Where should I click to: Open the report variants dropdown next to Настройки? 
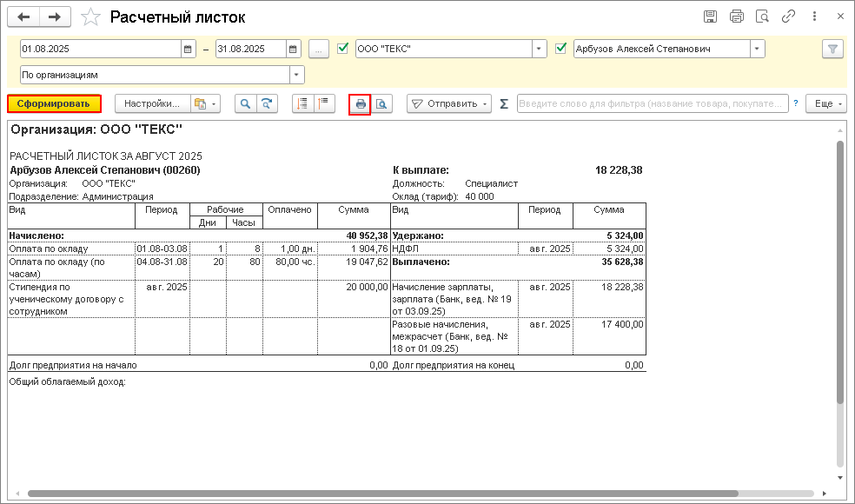click(x=206, y=103)
